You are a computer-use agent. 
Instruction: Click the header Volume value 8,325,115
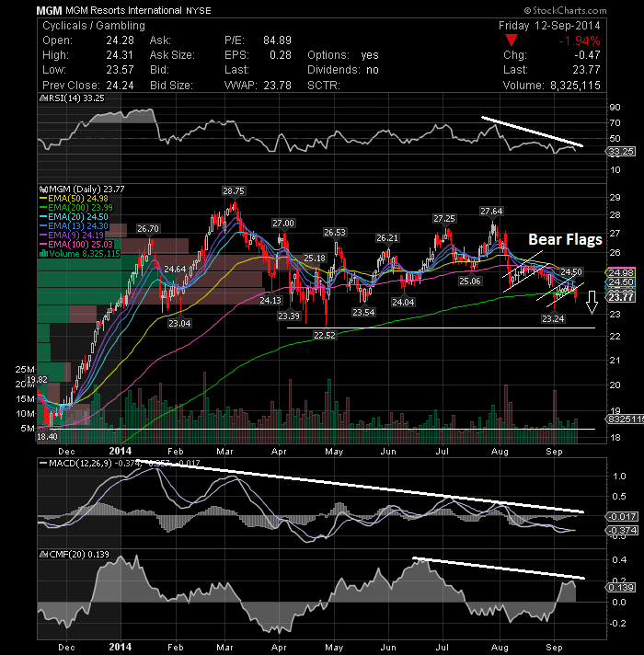pos(575,86)
